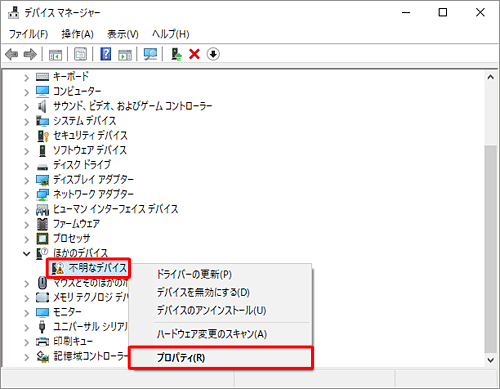Viewport: 500px width, 389px height.
Task: Open the 表示(V) menu
Action: pyautogui.click(x=123, y=34)
